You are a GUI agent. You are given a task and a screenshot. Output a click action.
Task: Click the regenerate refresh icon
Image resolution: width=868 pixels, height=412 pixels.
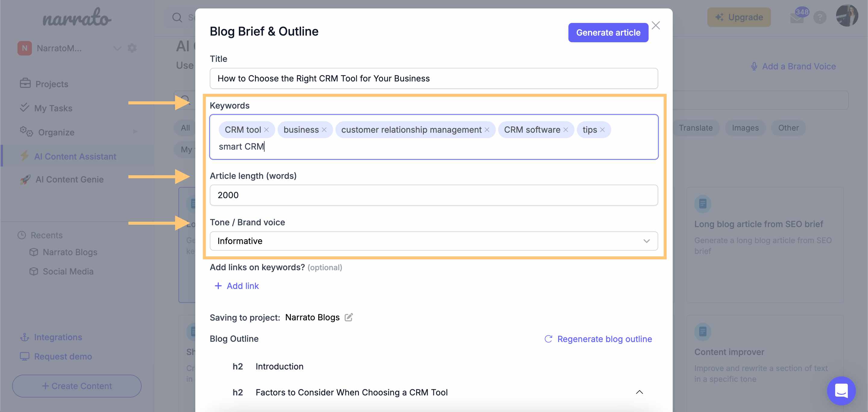coord(549,338)
